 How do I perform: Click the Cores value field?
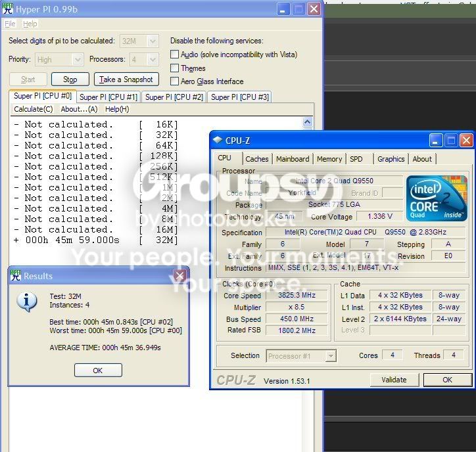[x=393, y=355]
